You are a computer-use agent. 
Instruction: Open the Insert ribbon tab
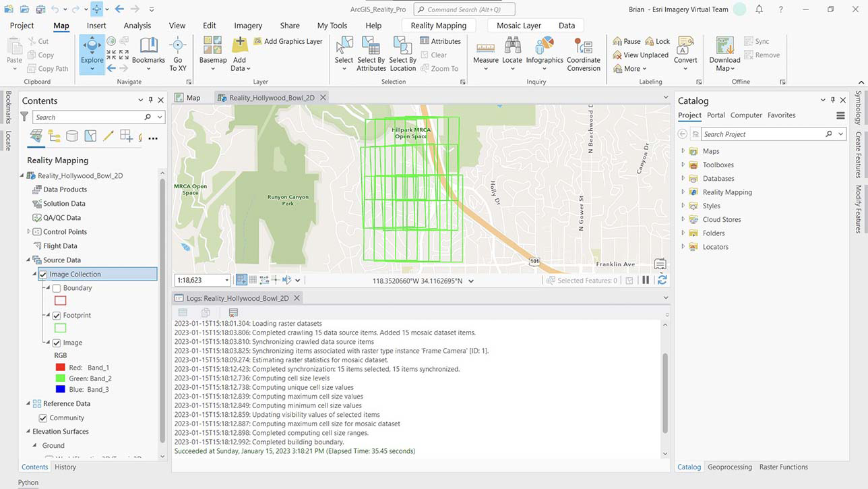click(96, 26)
